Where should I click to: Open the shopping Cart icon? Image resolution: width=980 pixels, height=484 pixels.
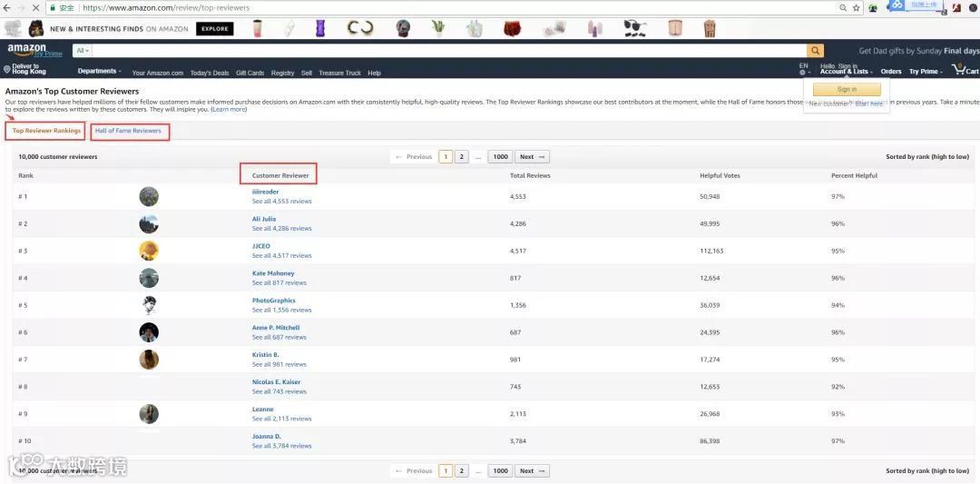[965, 70]
